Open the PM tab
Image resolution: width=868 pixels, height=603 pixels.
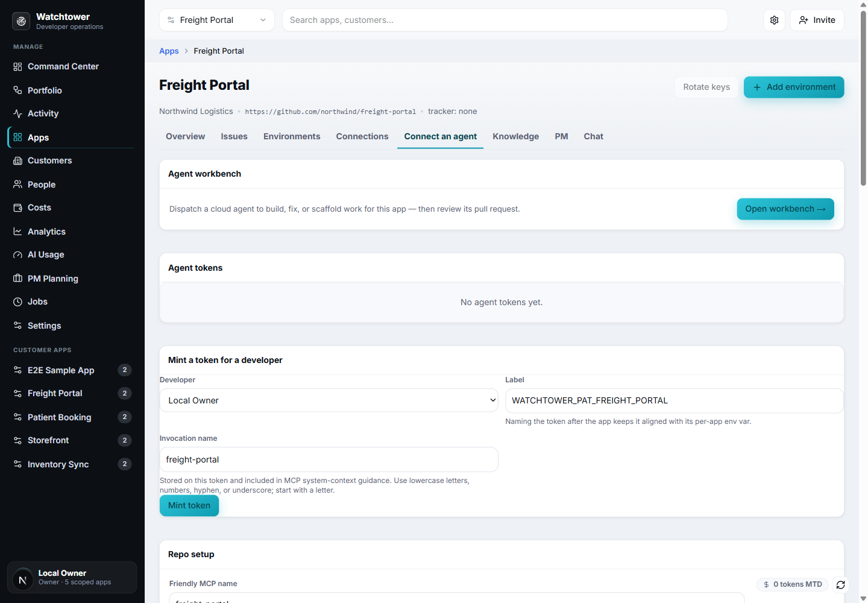561,136
